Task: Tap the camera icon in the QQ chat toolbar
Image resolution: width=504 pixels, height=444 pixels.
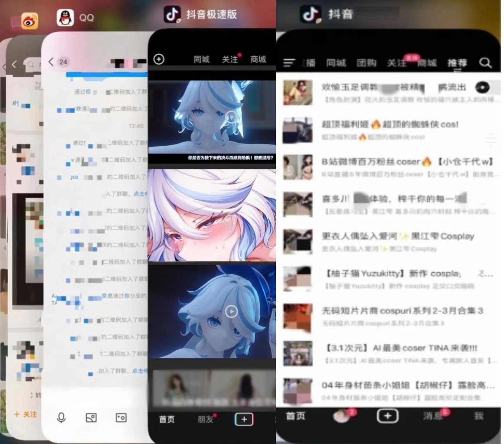Action: pos(121,418)
